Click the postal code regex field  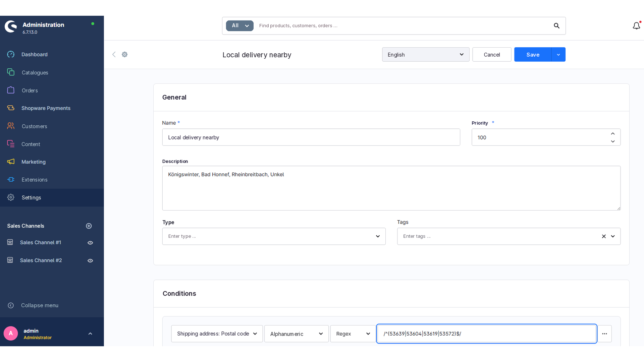pyautogui.click(x=486, y=334)
